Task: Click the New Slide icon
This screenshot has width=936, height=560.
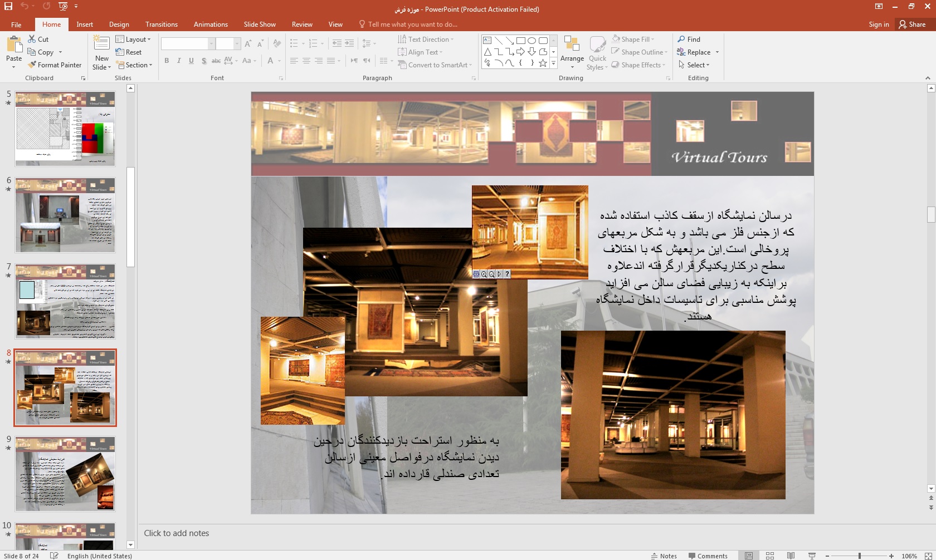Action: point(101,44)
